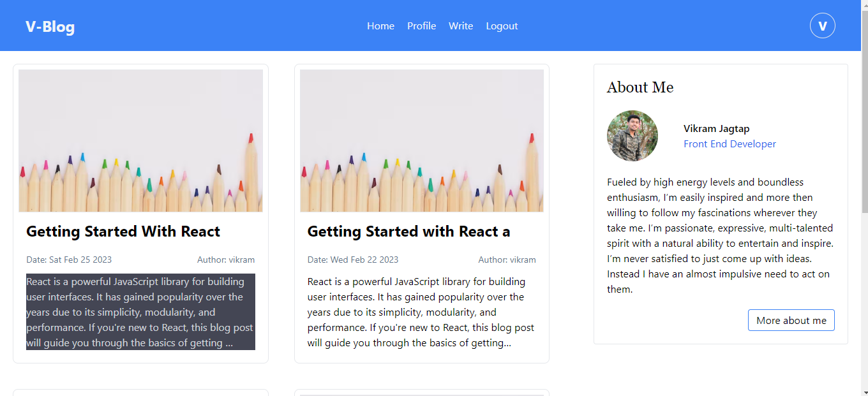Open the Profile nav item
The image size is (868, 396).
[x=421, y=26]
